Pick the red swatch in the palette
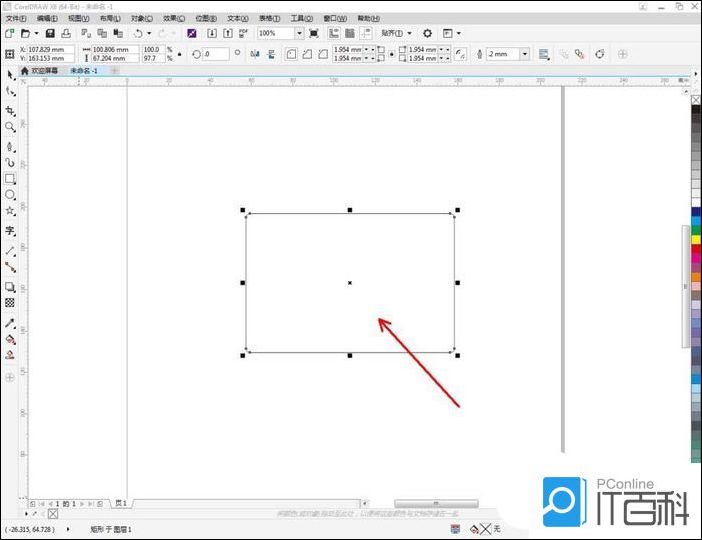The width and height of the screenshot is (702, 540). (696, 249)
